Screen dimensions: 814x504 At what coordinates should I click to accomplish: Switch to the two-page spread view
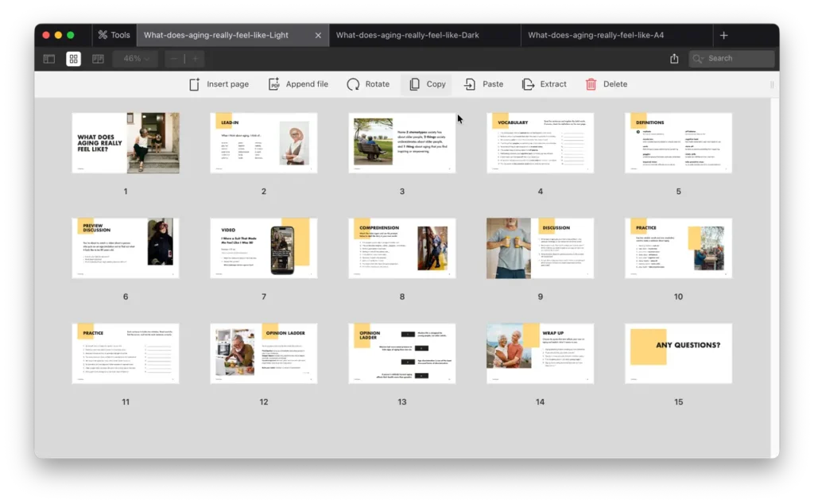click(x=98, y=59)
